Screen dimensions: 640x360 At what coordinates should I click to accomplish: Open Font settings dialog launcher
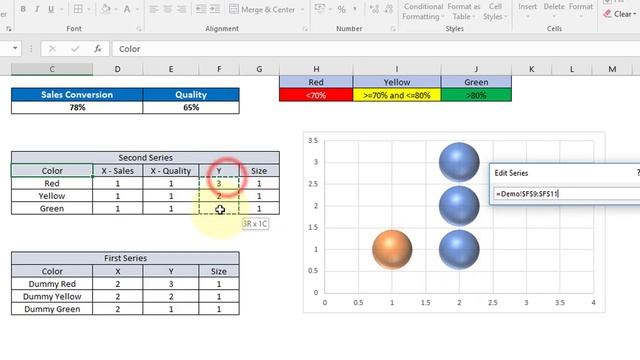click(x=139, y=29)
